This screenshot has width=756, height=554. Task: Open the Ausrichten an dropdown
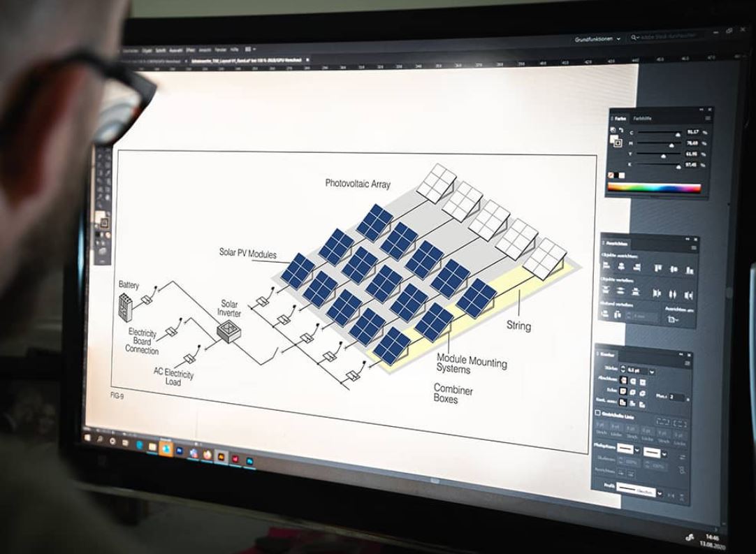(673, 320)
